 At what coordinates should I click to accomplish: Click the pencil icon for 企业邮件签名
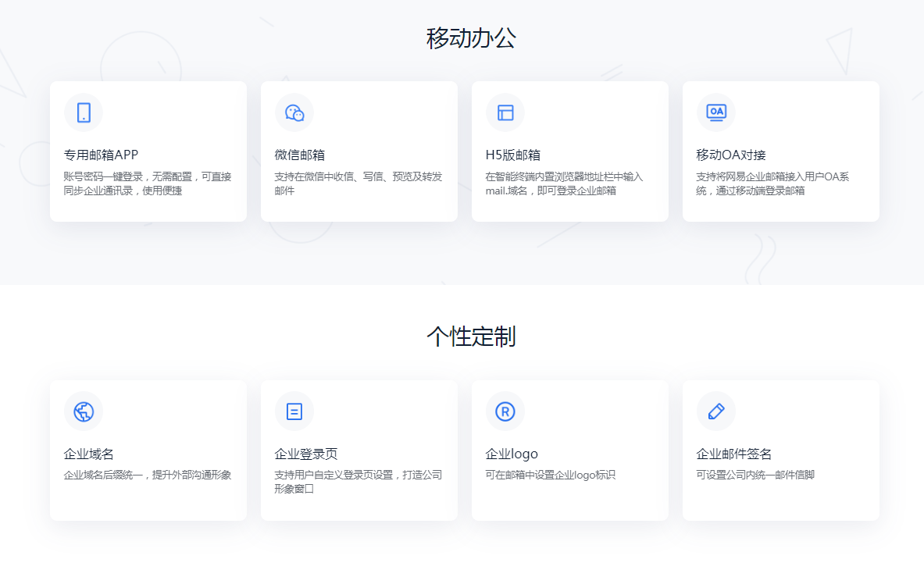(x=716, y=411)
